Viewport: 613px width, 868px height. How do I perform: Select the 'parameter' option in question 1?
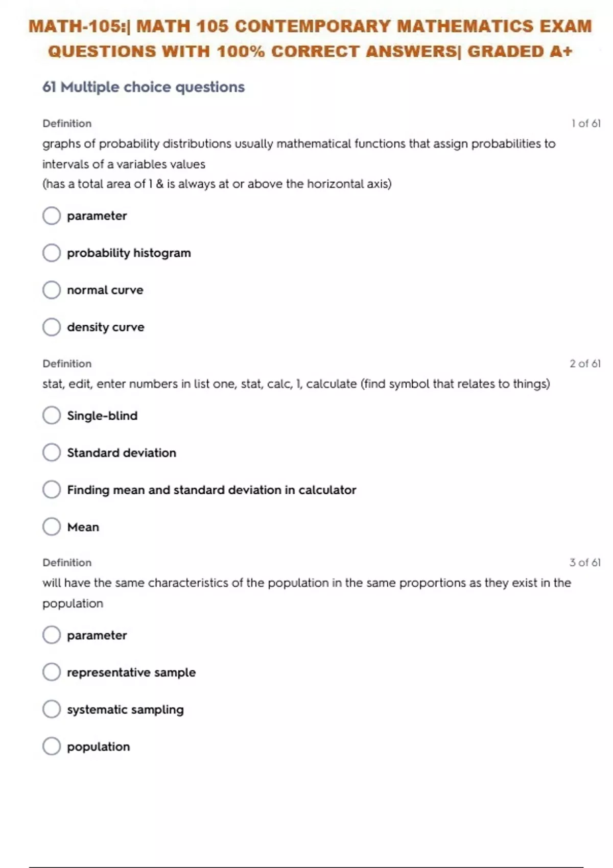[52, 215]
